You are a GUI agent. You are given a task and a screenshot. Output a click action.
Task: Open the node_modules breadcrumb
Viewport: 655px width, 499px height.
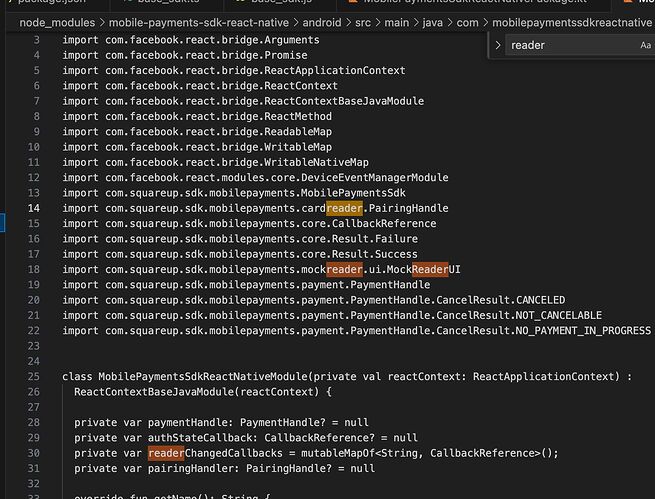[57, 23]
